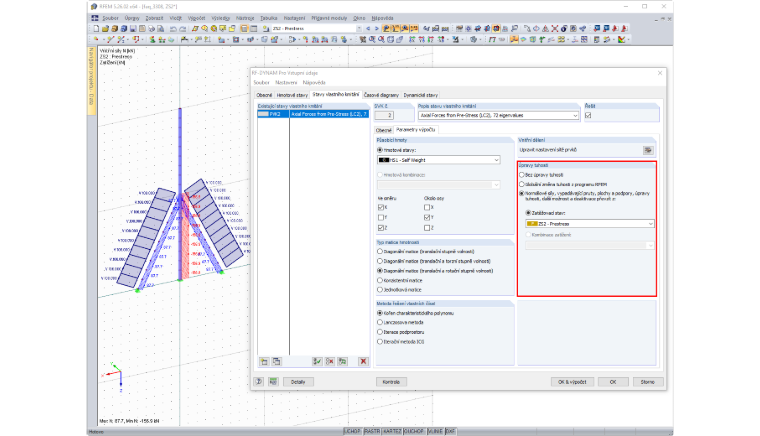Click the redo arrow in main toolbar
Screen dimensions: 760x436
[x=182, y=29]
